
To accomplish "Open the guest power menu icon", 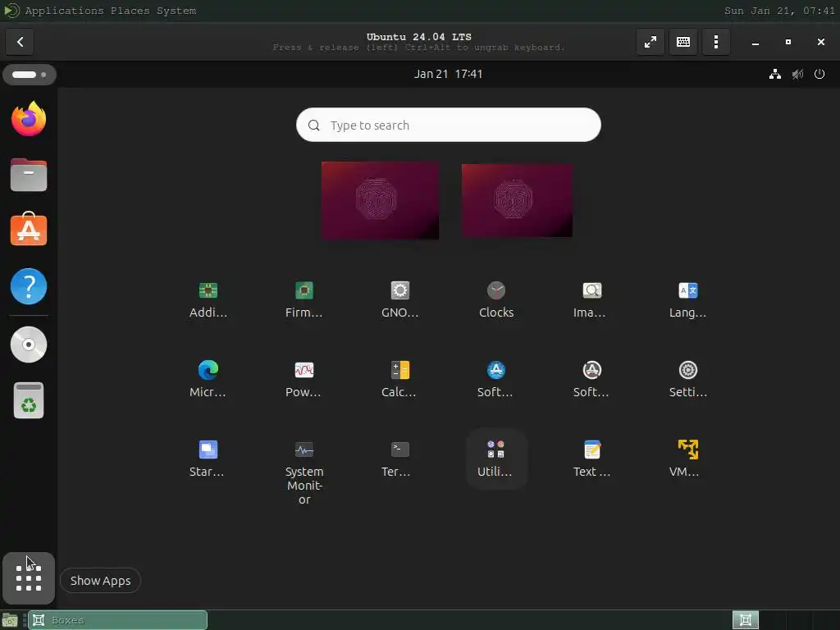I will 819,75.
